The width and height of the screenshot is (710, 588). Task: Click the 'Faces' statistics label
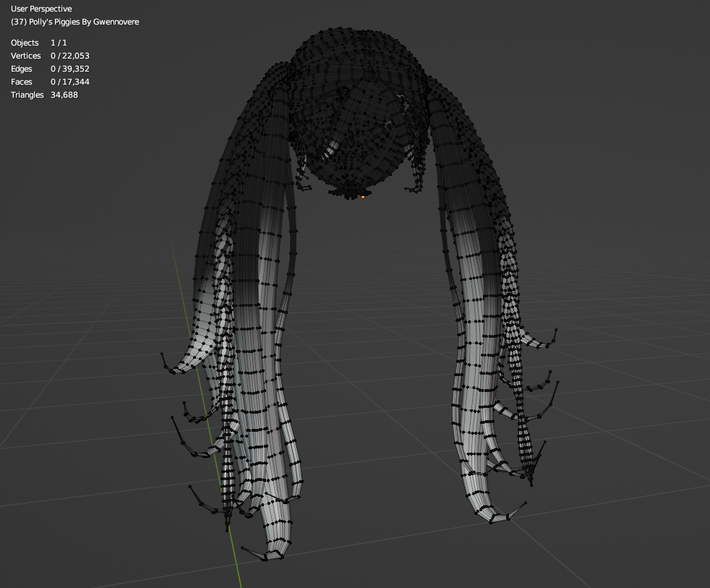[x=22, y=82]
